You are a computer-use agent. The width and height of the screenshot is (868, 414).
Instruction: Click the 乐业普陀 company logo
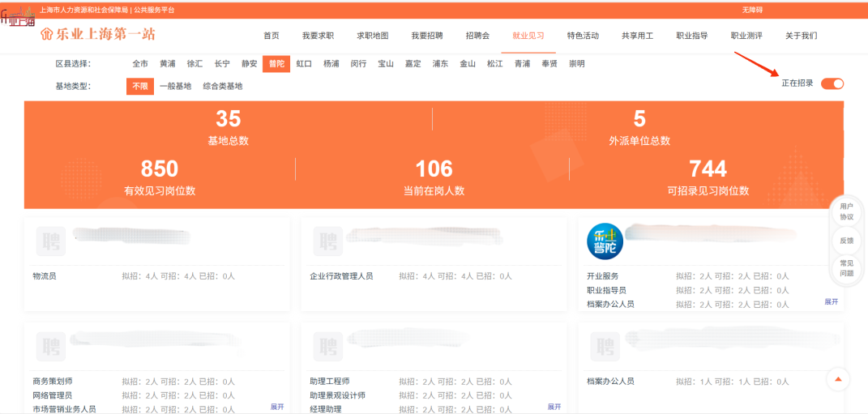[x=605, y=241]
